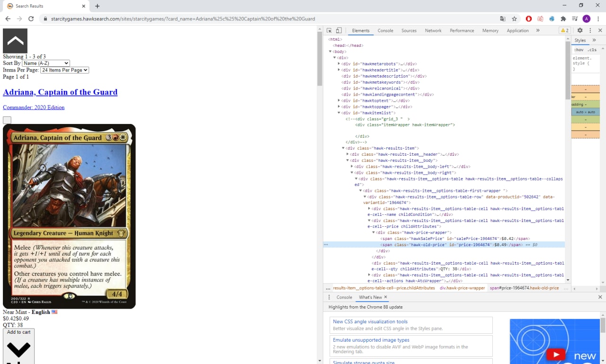The height and width of the screenshot is (364, 606).
Task: Show more DevTools tabs chevron
Action: tap(538, 30)
